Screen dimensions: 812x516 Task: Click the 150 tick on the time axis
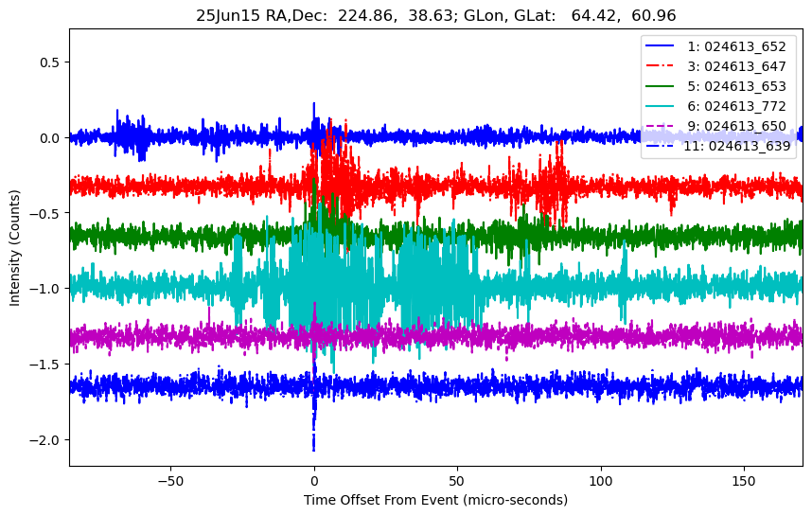pos(744,477)
